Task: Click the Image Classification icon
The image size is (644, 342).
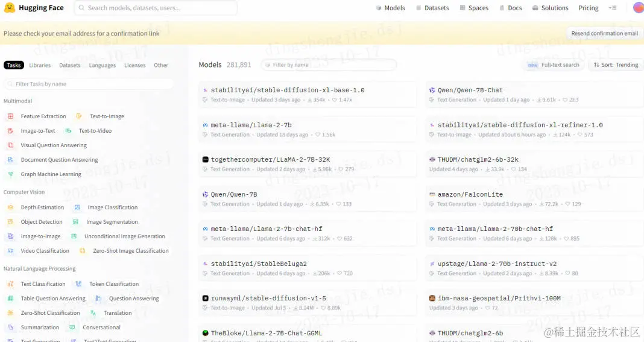Action: tap(77, 207)
